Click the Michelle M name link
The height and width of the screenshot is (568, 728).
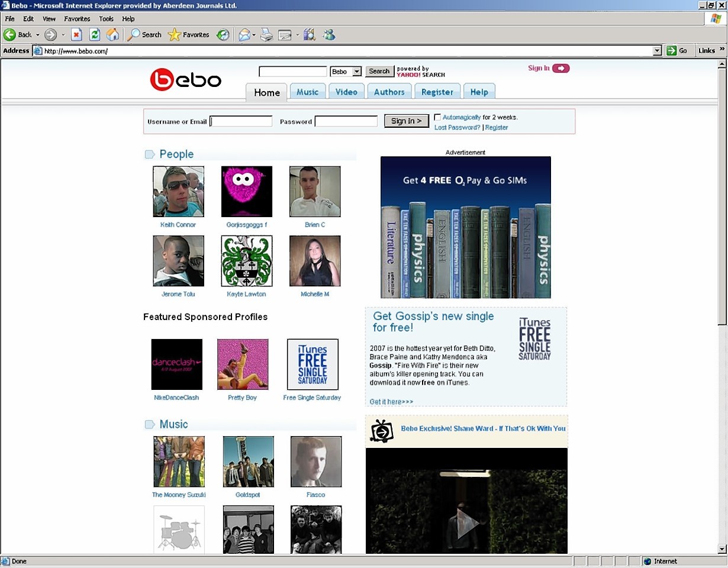[x=315, y=294]
